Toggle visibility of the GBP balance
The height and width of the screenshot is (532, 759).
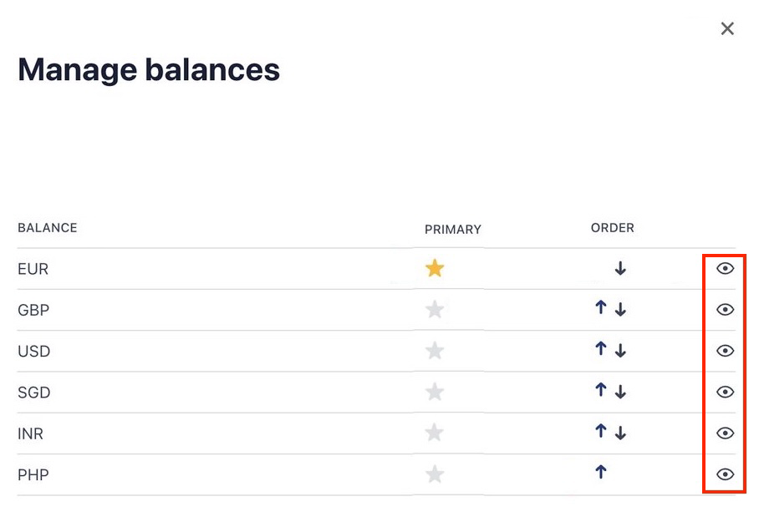(725, 310)
